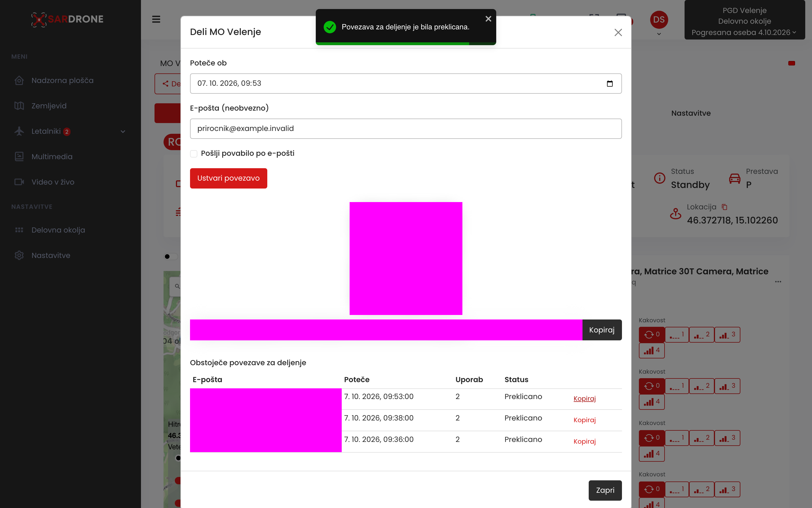Close the Deli MO Velenje dialog
This screenshot has height=508, width=812.
click(618, 32)
